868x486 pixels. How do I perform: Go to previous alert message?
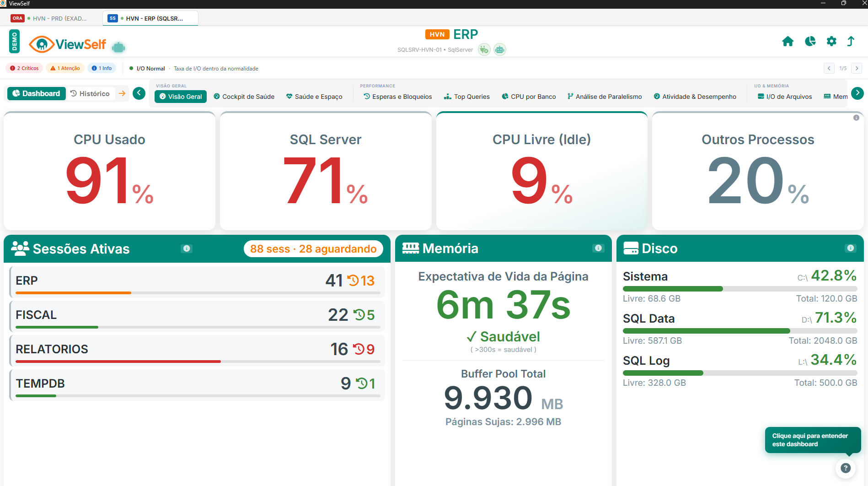tap(829, 68)
